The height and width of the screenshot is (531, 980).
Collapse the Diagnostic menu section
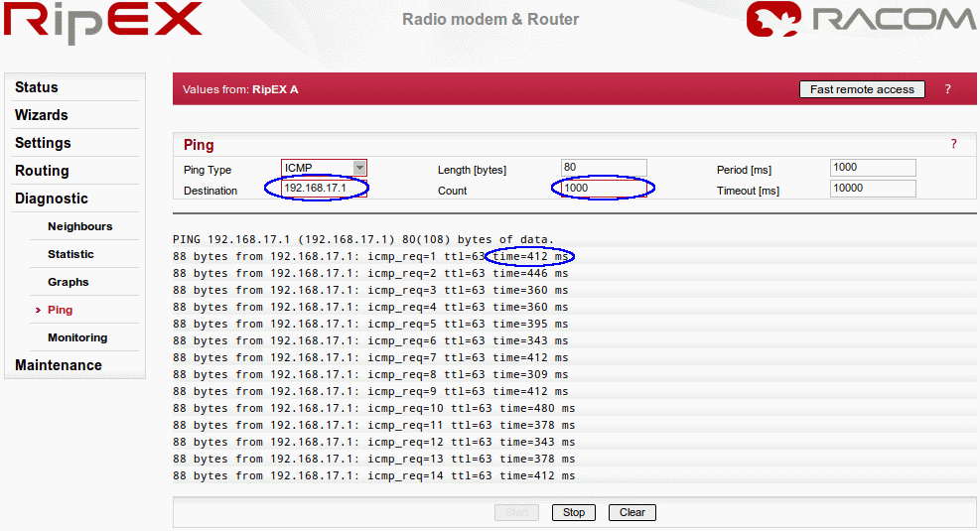(52, 199)
